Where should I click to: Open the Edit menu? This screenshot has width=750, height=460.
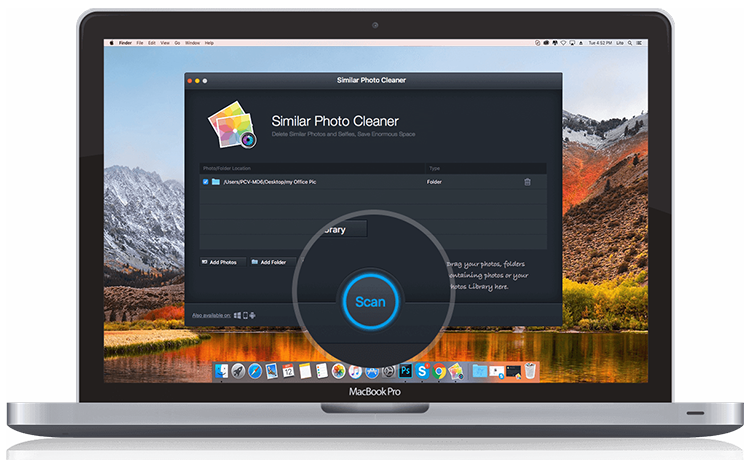point(152,43)
